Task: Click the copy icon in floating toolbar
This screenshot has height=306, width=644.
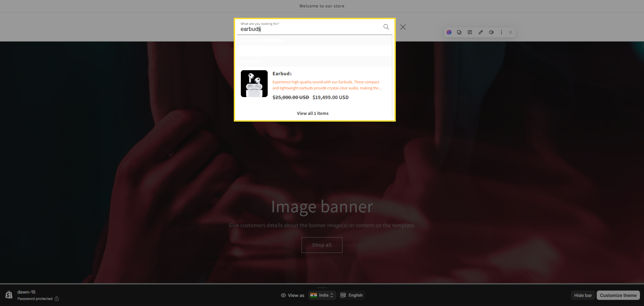Action: click(459, 32)
